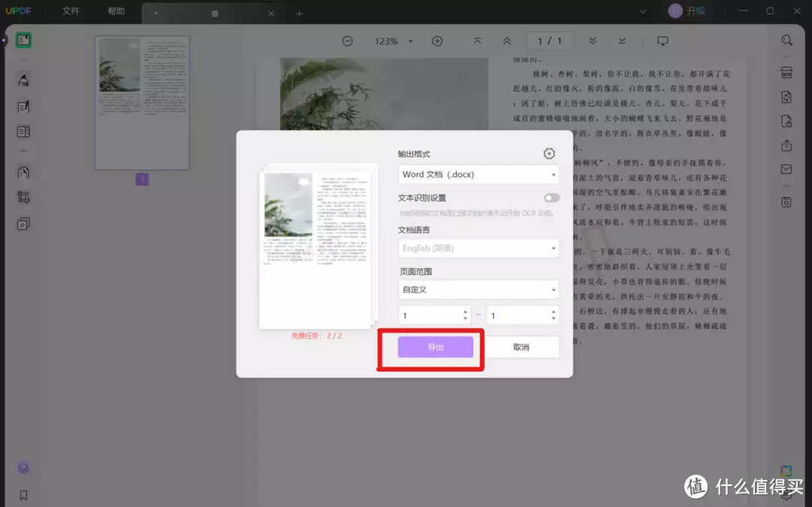Open the convert PDF icon in right sidebar
Screen dimensions: 812x507
(786, 97)
